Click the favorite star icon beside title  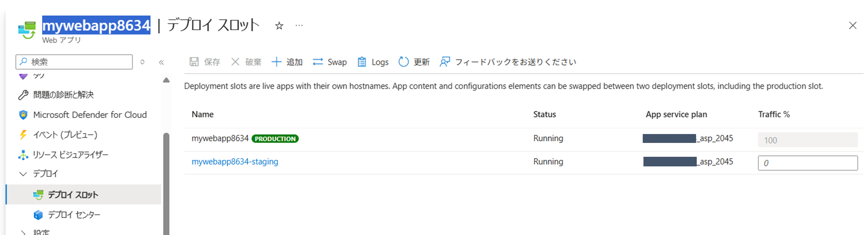tap(279, 26)
